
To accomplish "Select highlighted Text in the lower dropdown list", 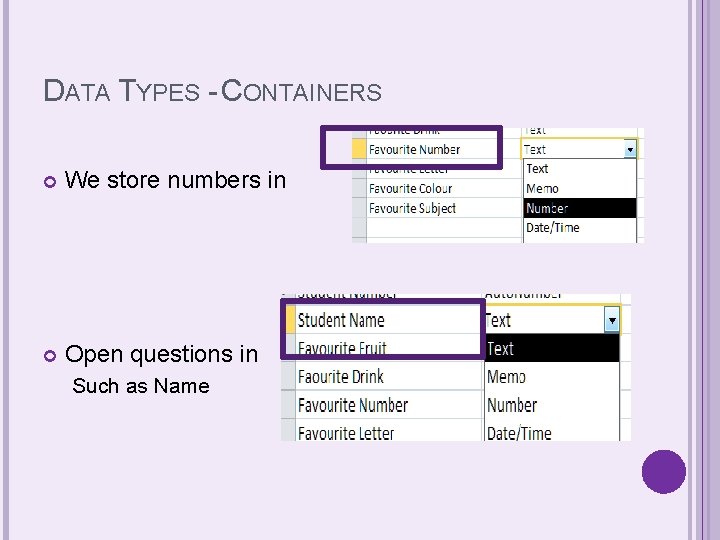I will 552,348.
